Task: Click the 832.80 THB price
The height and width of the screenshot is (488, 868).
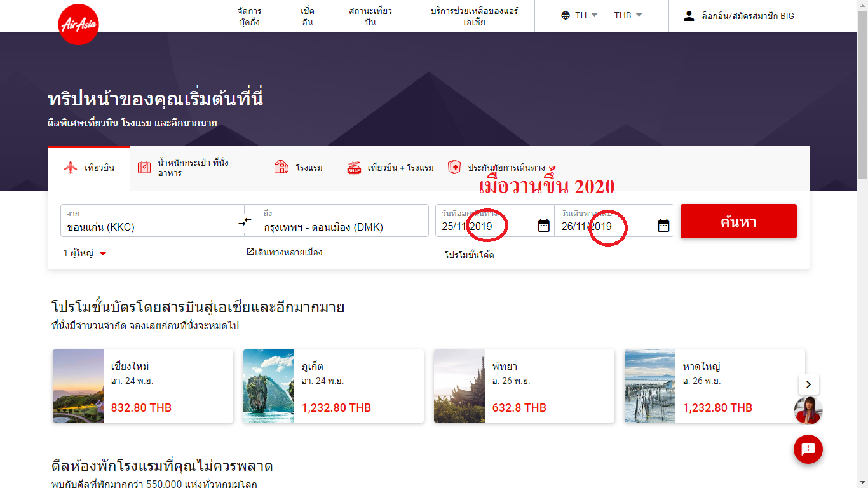Action: tap(141, 408)
